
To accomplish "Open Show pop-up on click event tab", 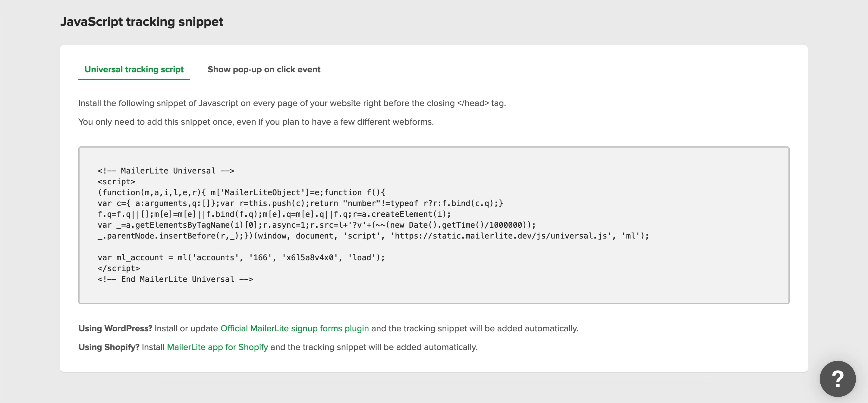I will tap(264, 69).
